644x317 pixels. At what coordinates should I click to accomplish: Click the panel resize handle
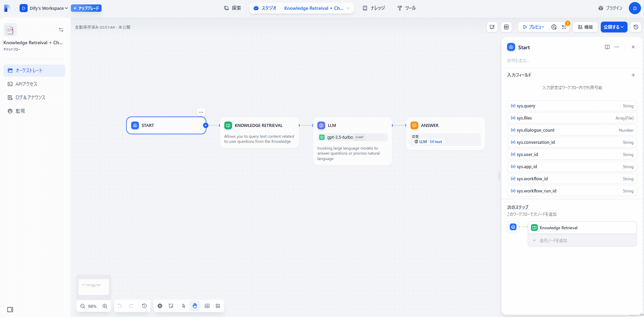point(499,176)
